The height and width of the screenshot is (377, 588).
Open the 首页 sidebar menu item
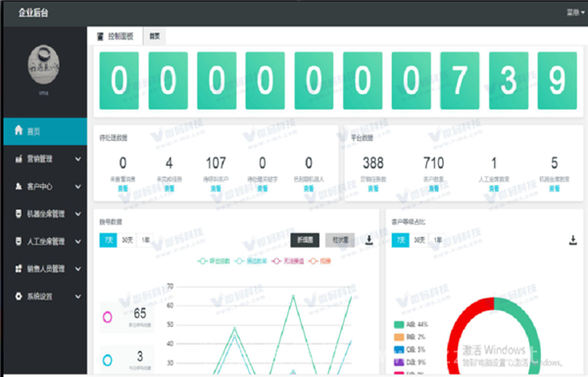(x=45, y=131)
